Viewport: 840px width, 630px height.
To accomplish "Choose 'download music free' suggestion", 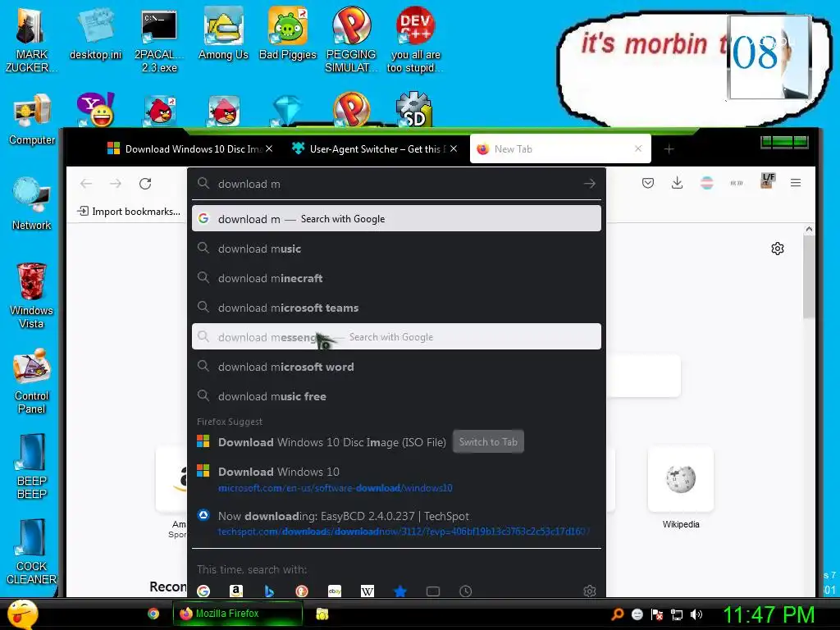I will pos(396,396).
